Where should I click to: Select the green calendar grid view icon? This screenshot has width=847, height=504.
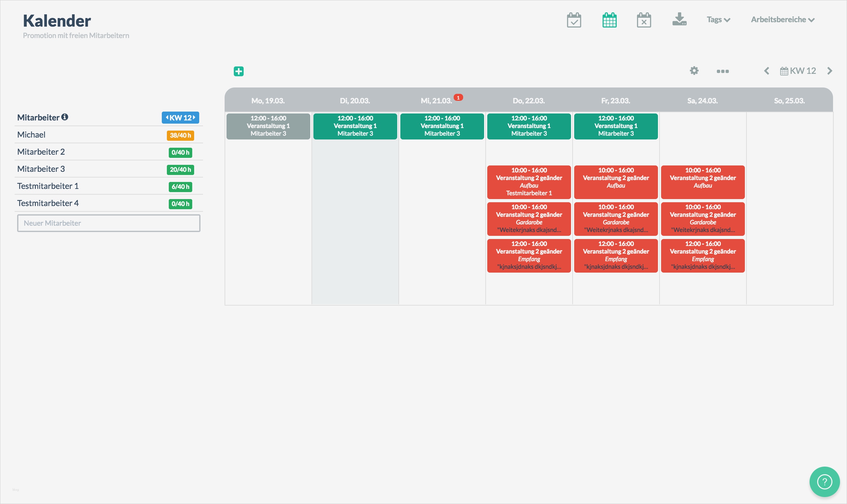(609, 20)
